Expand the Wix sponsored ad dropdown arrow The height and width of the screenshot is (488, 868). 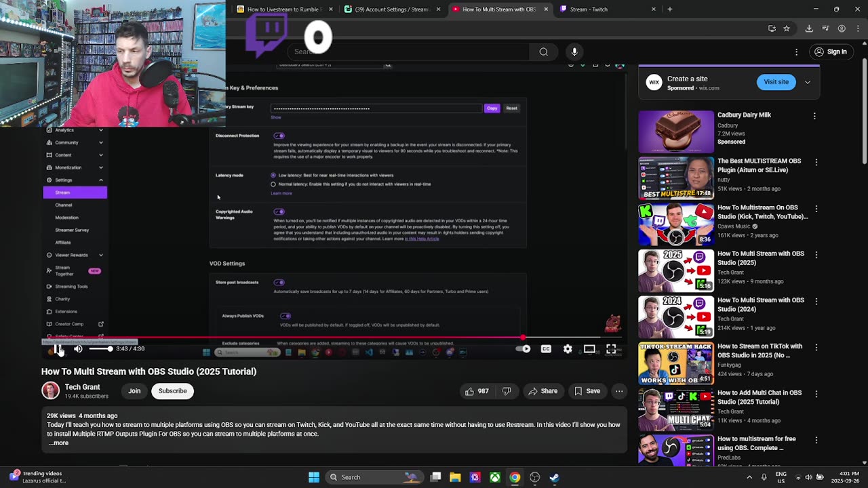coord(808,82)
